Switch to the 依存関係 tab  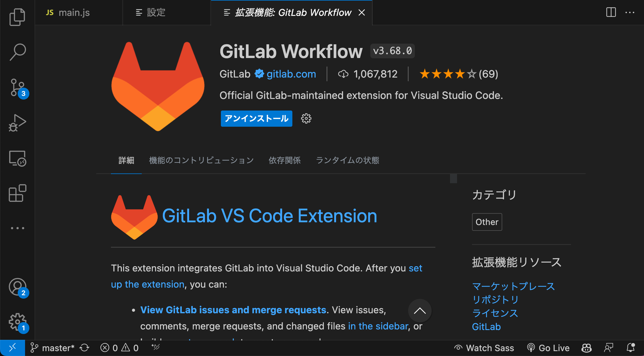(x=284, y=160)
